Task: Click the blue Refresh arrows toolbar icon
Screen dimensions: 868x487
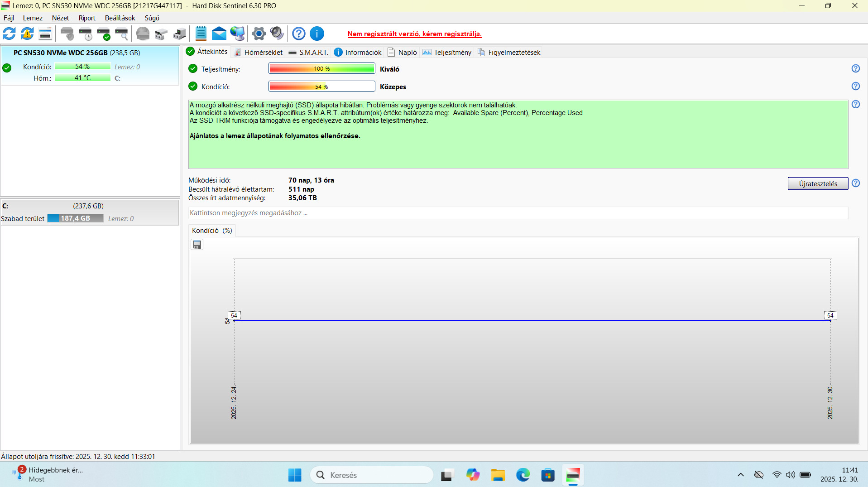Action: [x=9, y=34]
